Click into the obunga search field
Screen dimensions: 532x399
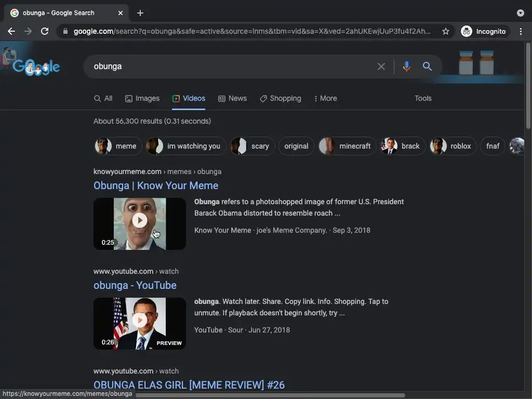coord(231,66)
